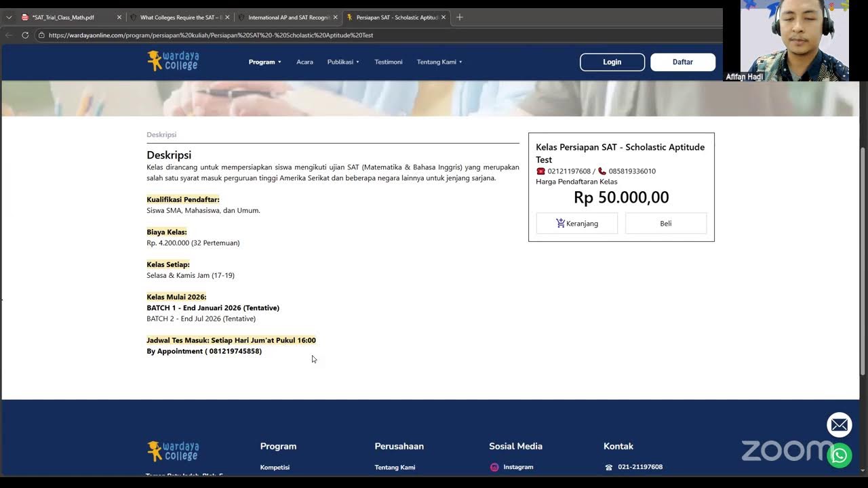The image size is (868, 488).
Task: Click the Wardaya College footer logo
Action: 173,451
